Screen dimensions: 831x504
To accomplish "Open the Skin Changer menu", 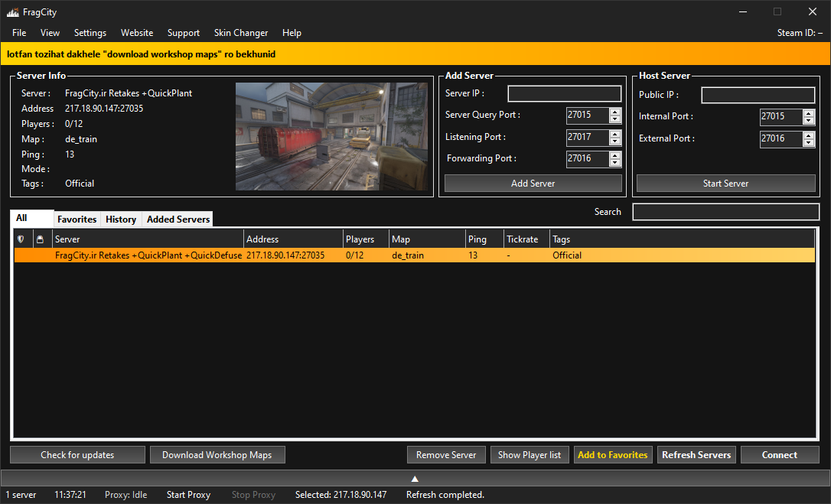I will [x=240, y=33].
